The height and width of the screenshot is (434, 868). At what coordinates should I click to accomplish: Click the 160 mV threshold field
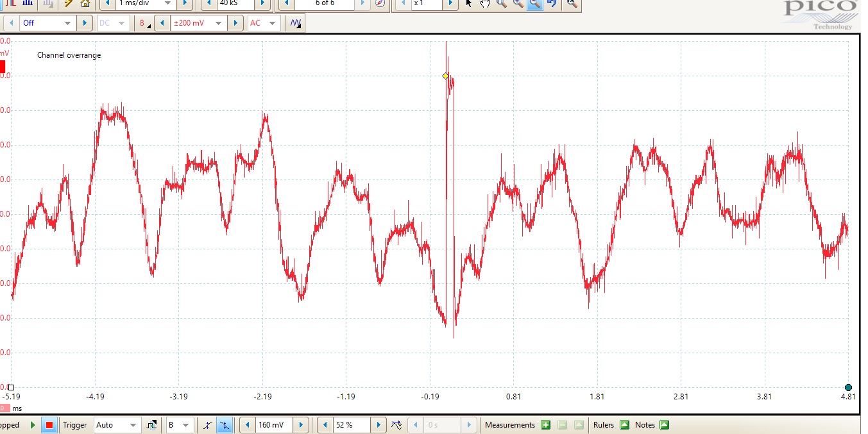pyautogui.click(x=275, y=425)
